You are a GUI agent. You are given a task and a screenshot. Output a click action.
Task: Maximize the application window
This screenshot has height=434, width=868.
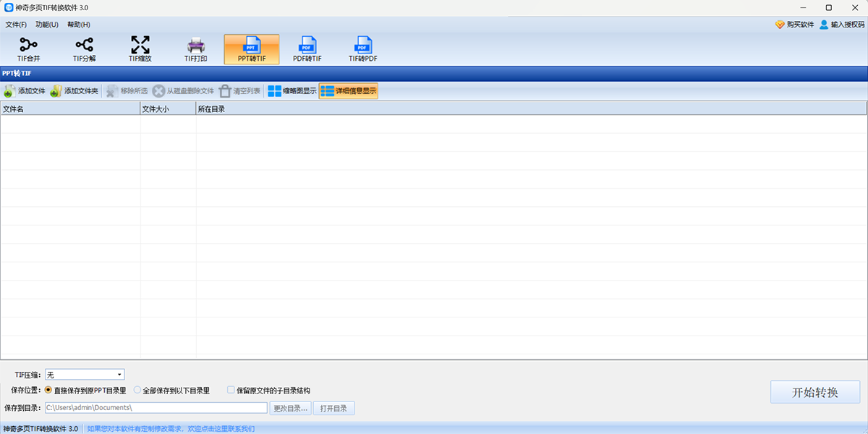pyautogui.click(x=828, y=7)
